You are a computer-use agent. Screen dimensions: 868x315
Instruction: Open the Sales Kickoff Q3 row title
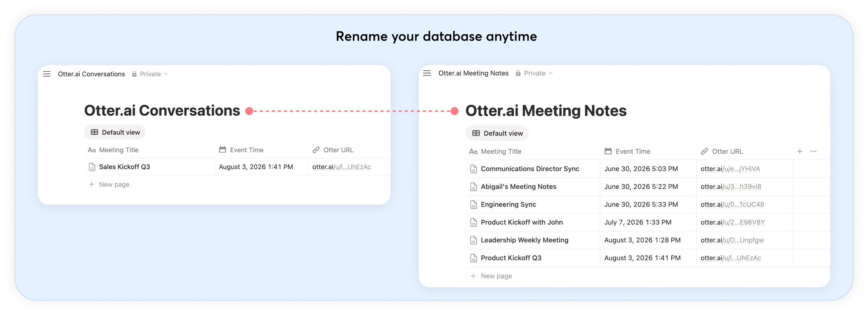point(124,167)
